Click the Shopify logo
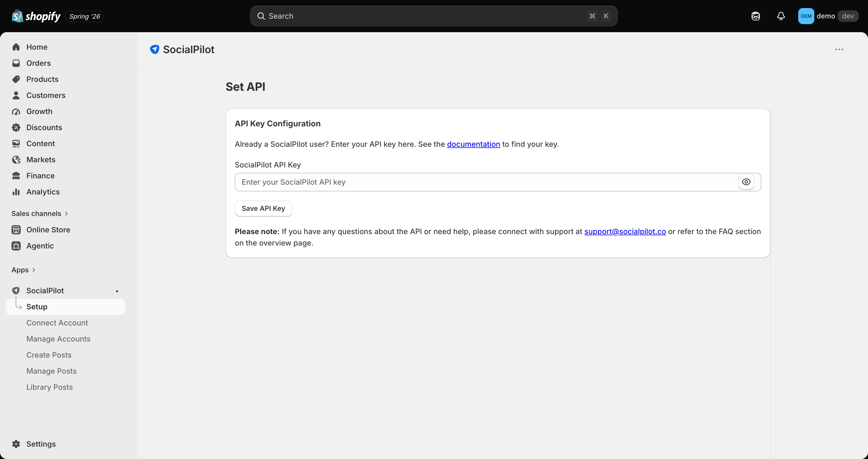The width and height of the screenshot is (868, 459). 36,16
